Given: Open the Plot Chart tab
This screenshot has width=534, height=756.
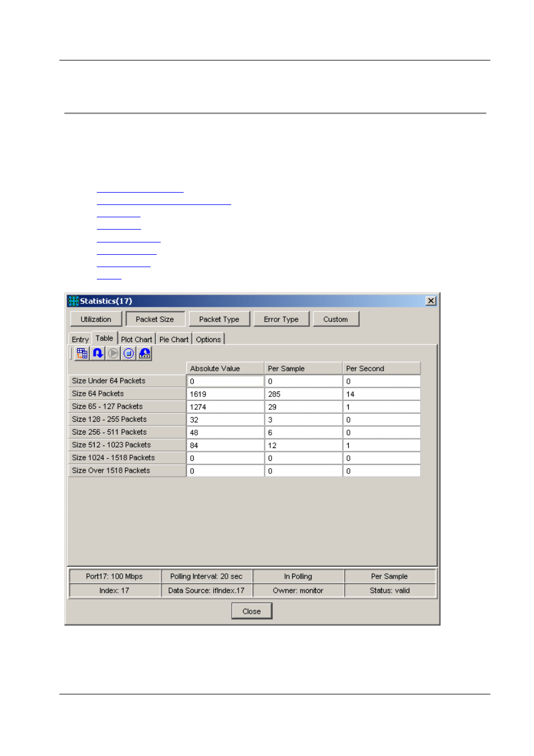Looking at the screenshot, I should pyautogui.click(x=137, y=339).
